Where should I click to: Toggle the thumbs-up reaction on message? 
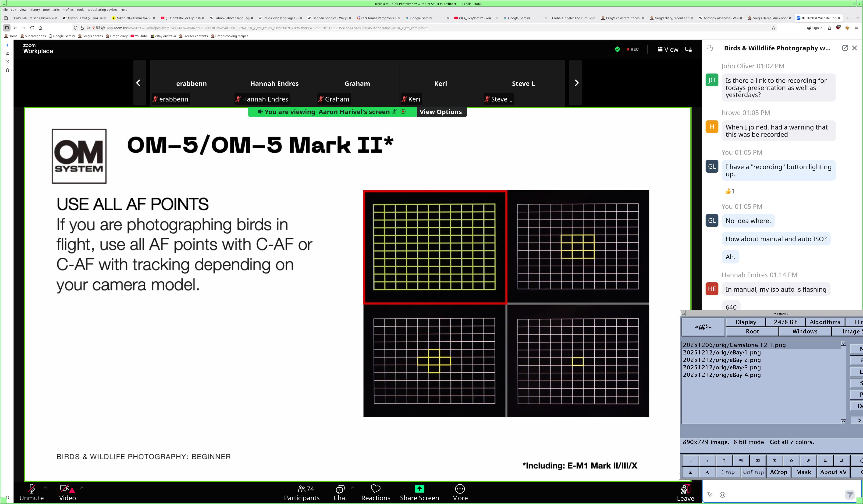point(729,191)
